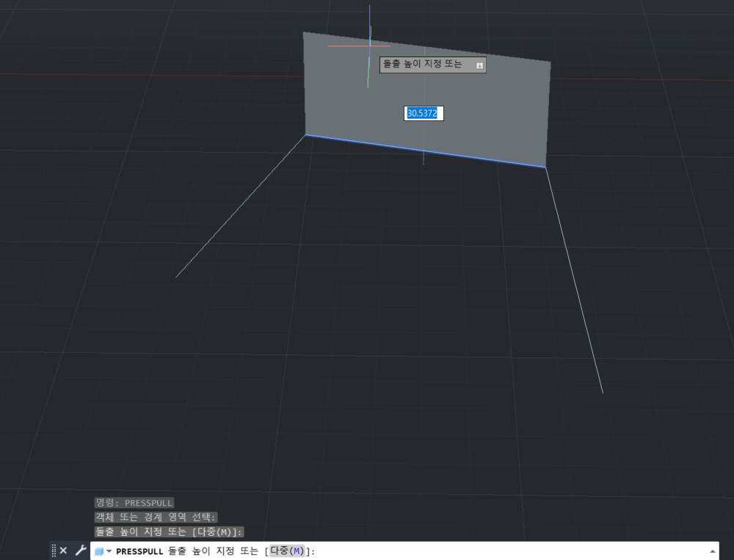Select the 다중(M) option in command line
Viewport: 734px width, 560px height.
click(x=287, y=551)
